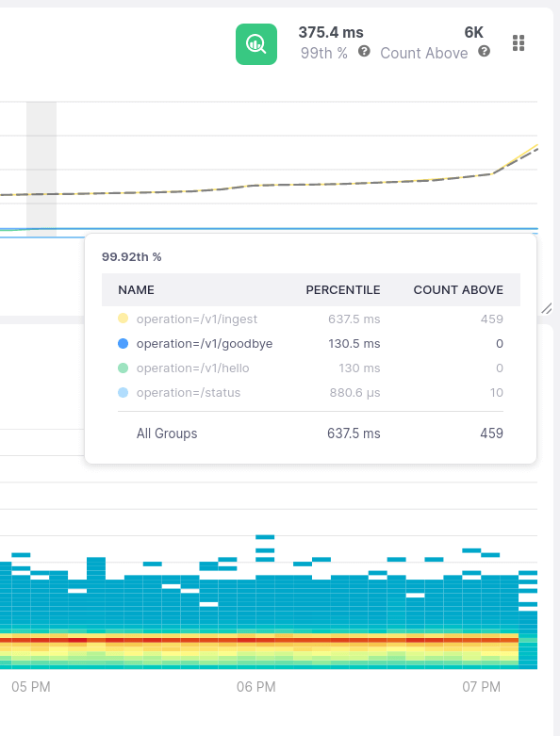
Task: Click the 375.4 ms value
Action: click(x=331, y=32)
